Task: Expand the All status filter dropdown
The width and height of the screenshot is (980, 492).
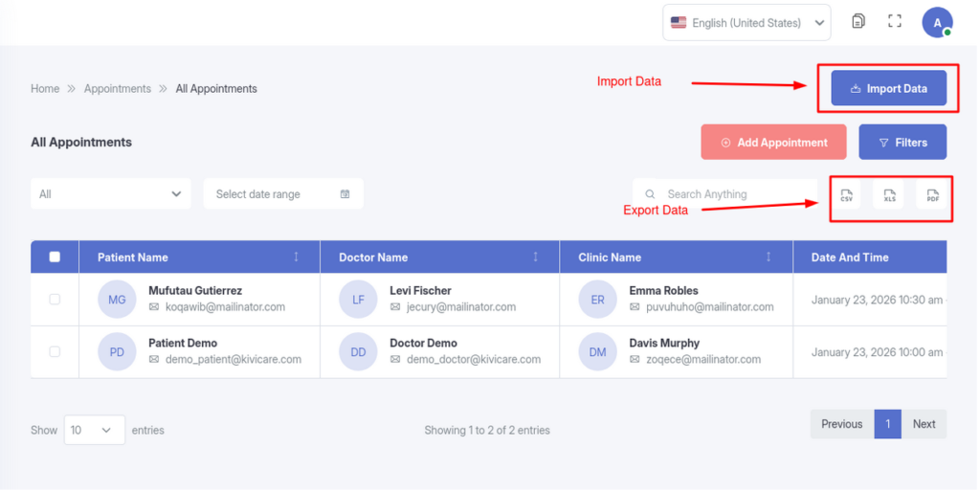Action: point(110,194)
